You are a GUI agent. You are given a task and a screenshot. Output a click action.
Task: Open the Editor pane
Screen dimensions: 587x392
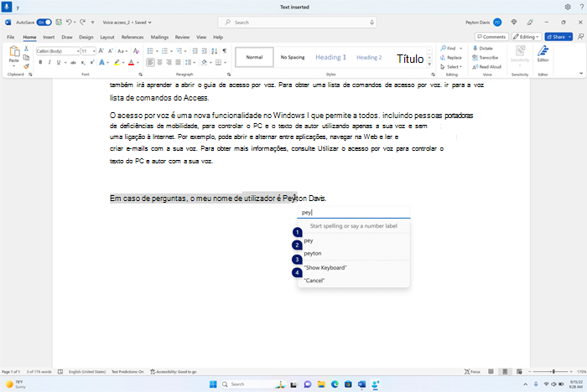click(x=543, y=54)
